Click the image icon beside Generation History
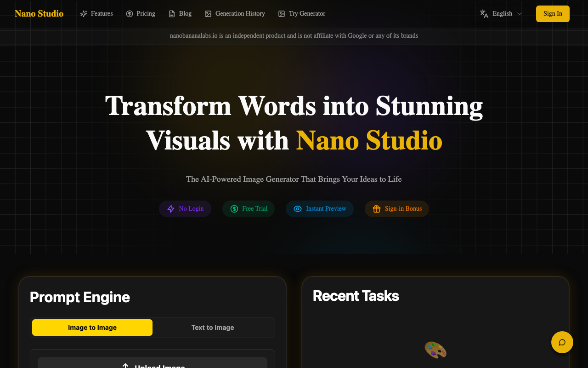The image size is (588, 368). [x=208, y=14]
